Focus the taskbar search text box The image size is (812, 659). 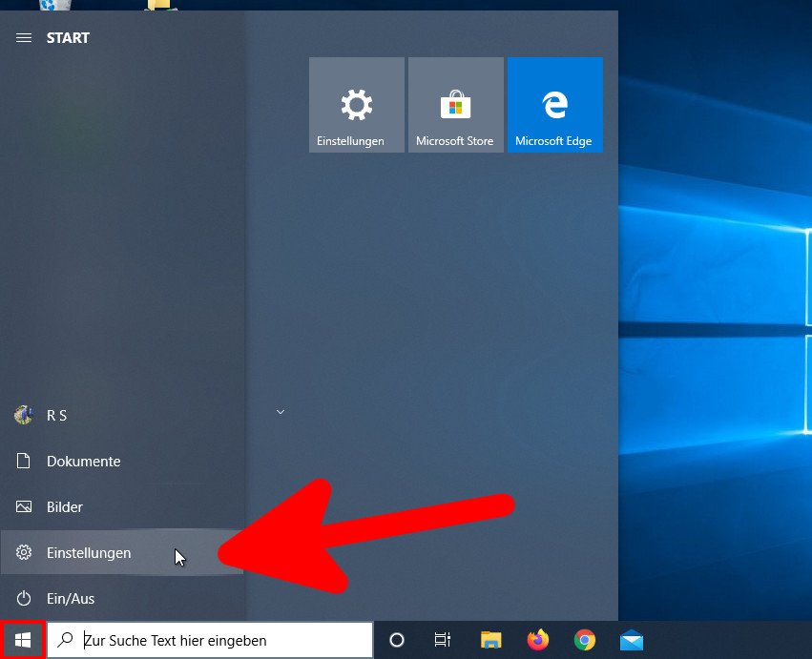coord(210,640)
